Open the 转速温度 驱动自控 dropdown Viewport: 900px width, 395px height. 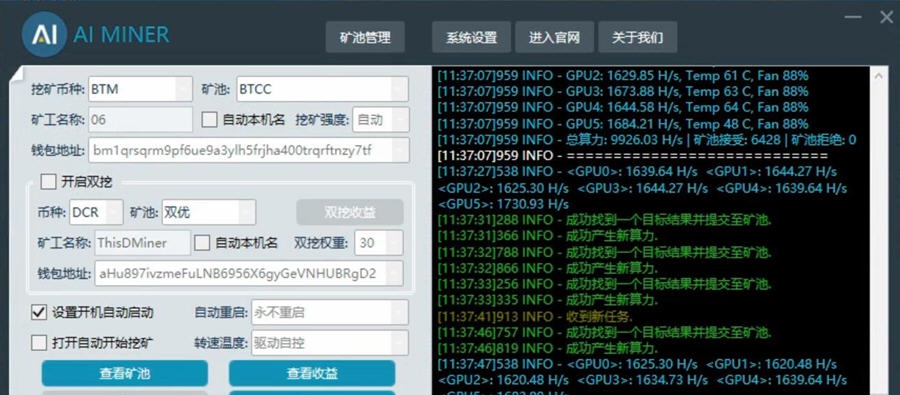[x=330, y=343]
